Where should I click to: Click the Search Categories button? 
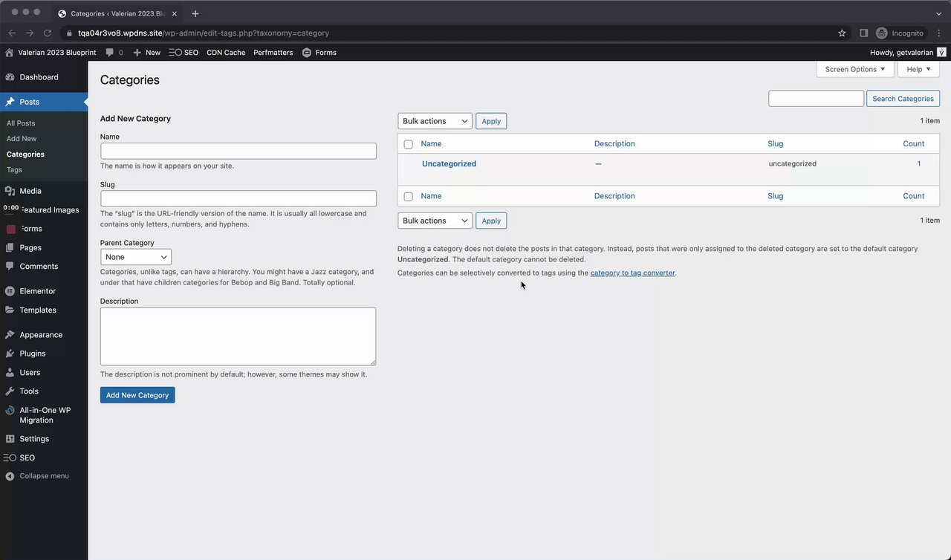coord(903,99)
